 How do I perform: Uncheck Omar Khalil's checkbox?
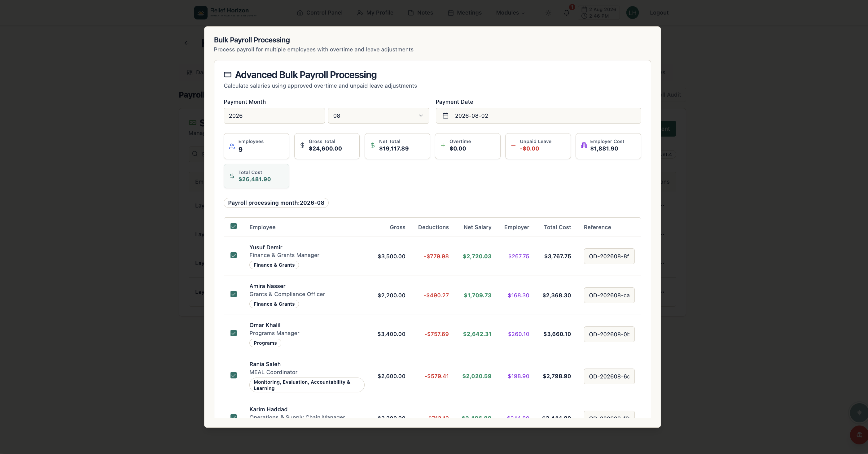coord(234,333)
